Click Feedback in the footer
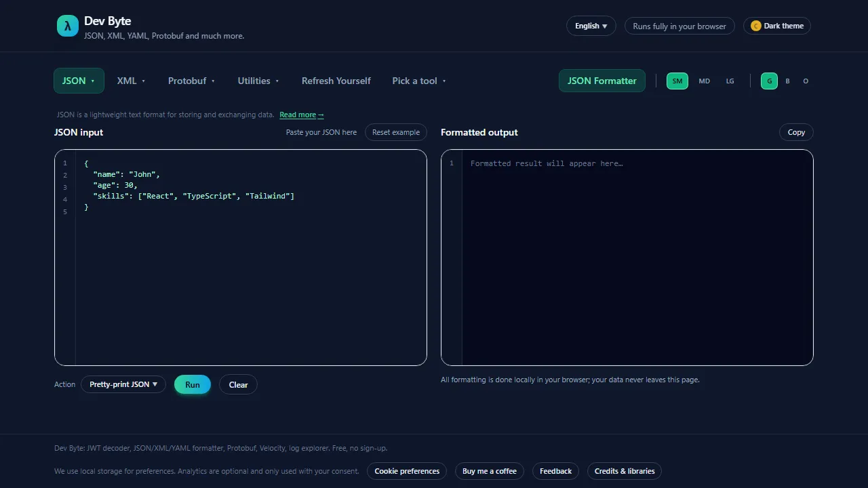The image size is (868, 488). click(x=555, y=471)
